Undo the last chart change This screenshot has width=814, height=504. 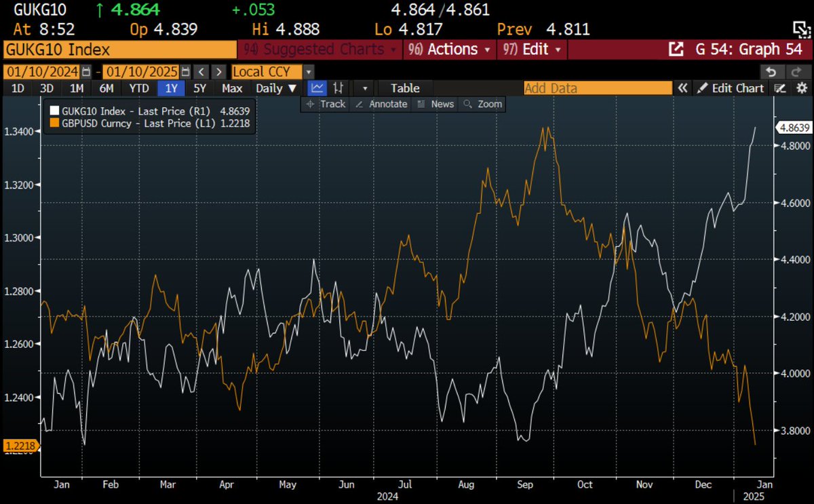tap(771, 72)
